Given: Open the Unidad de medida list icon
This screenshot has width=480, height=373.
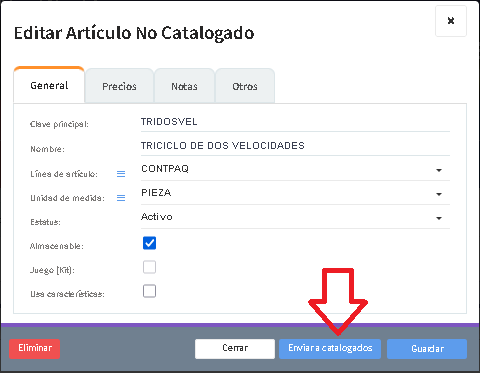Looking at the screenshot, I should 121,198.
